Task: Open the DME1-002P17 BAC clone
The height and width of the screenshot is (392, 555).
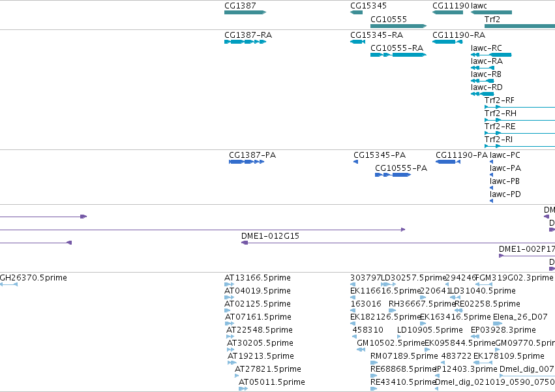Action: click(527, 256)
